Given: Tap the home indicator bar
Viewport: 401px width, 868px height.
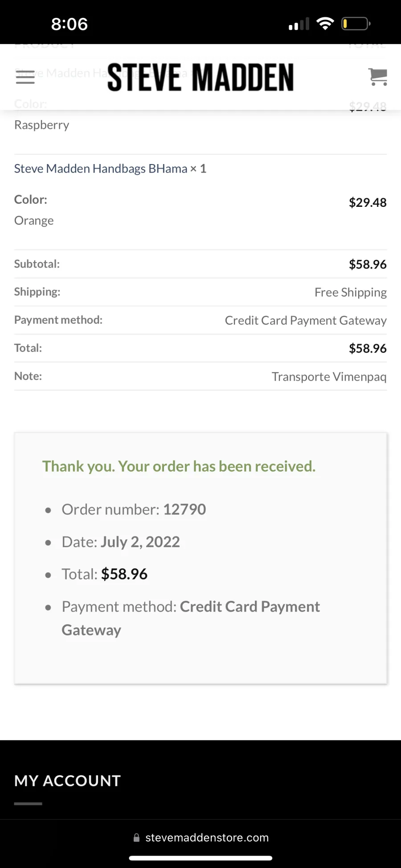Looking at the screenshot, I should 200,858.
